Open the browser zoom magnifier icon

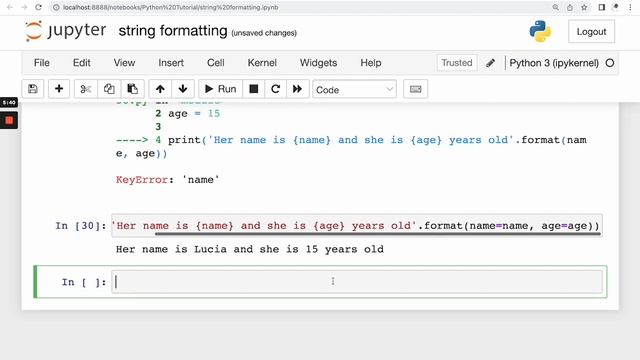coord(556,7)
